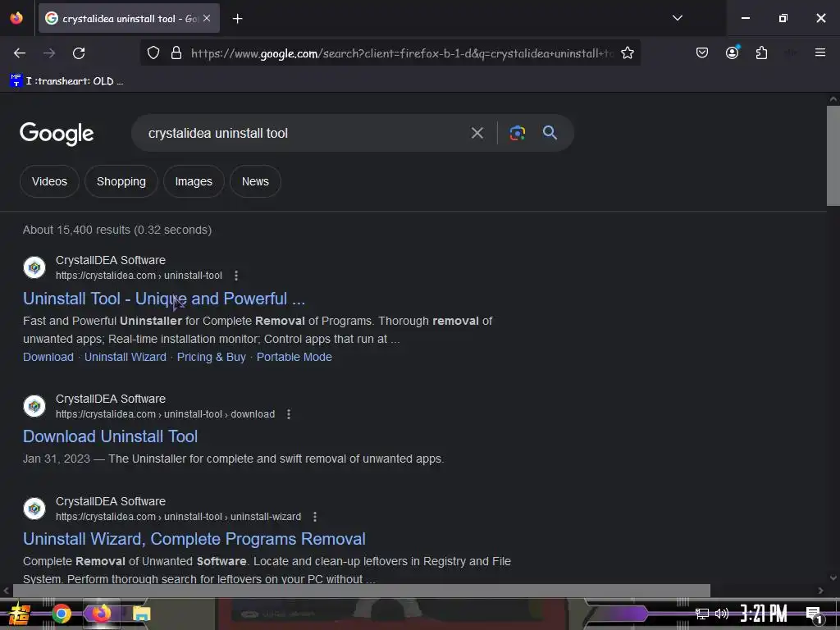Launch Chrome from the taskbar
Viewport: 840px width, 630px height.
pyautogui.click(x=61, y=614)
